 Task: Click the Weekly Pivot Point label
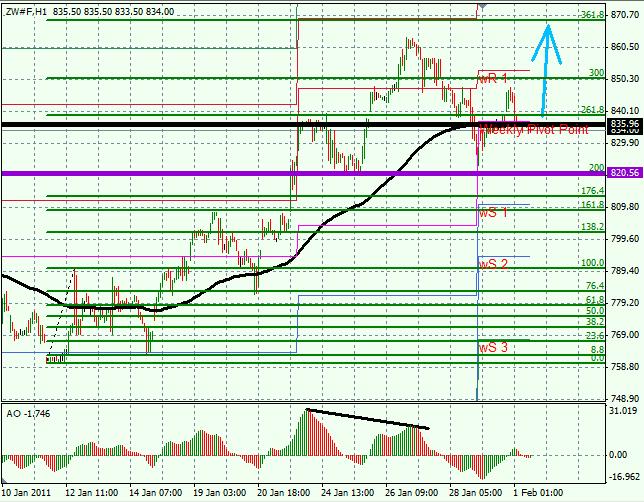pyautogui.click(x=536, y=129)
